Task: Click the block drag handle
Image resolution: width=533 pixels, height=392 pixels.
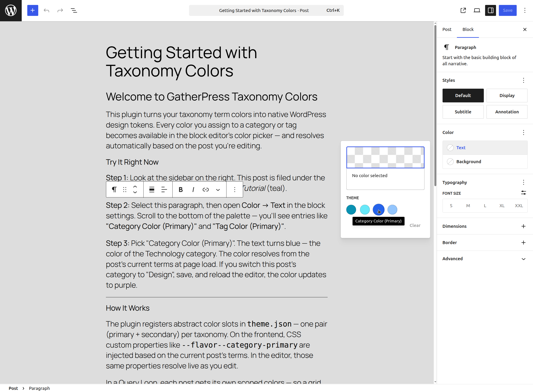Action: tap(125, 189)
